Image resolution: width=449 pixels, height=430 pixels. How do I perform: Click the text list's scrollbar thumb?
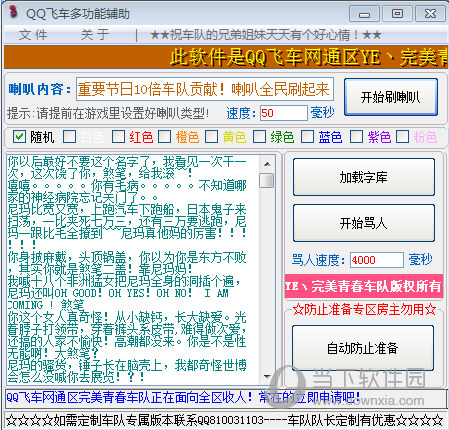click(266, 180)
